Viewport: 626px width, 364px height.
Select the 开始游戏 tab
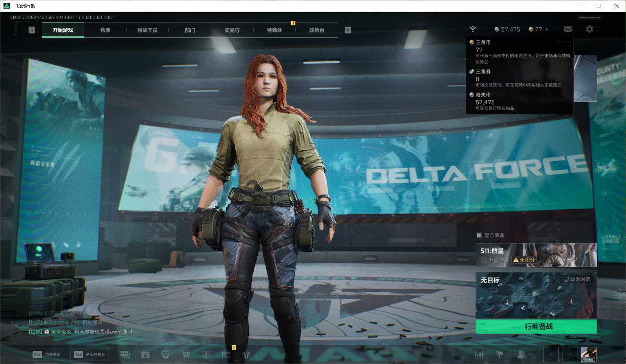(63, 30)
